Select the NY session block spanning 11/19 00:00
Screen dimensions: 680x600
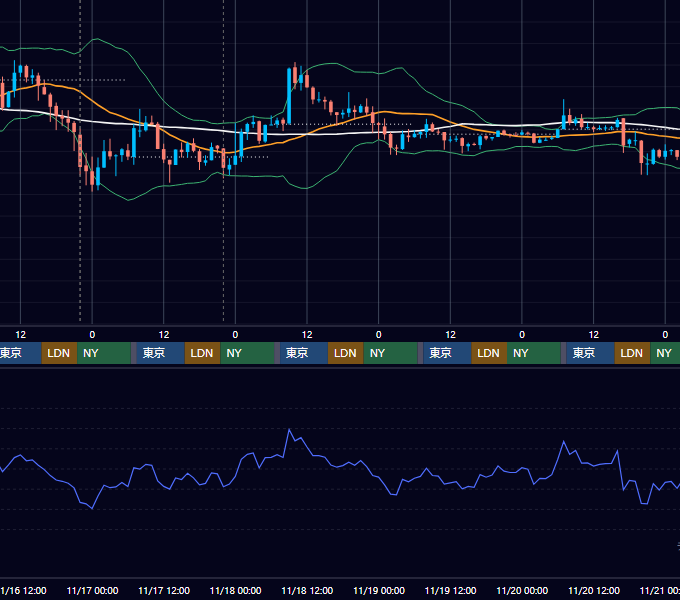(390, 353)
